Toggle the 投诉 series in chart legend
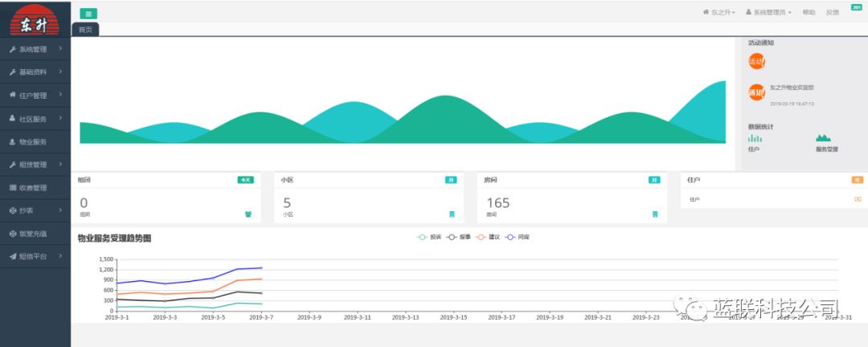Viewport: 868px width, 347px height. point(429,237)
